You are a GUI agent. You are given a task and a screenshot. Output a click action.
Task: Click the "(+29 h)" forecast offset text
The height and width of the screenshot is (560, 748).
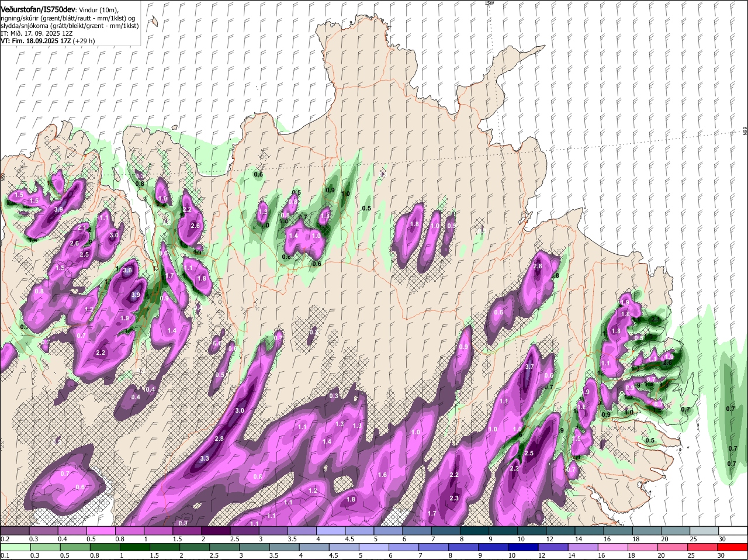coord(84,41)
